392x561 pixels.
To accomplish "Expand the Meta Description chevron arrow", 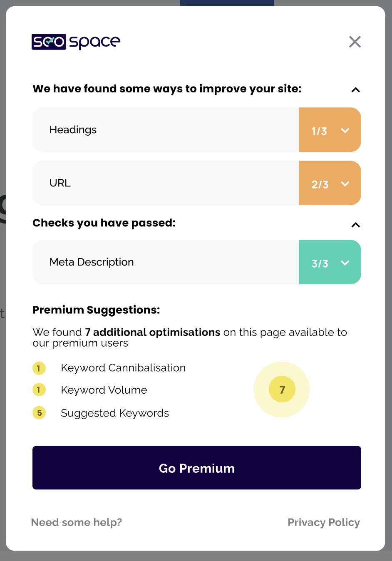I will pyautogui.click(x=345, y=263).
